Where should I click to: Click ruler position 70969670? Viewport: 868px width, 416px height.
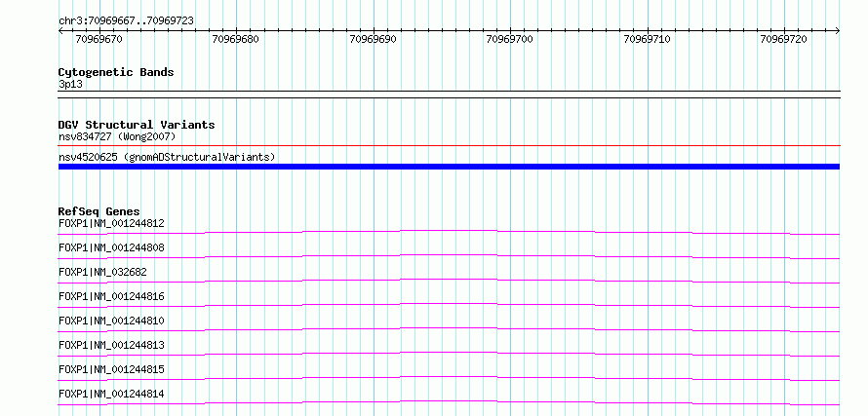pos(99,39)
